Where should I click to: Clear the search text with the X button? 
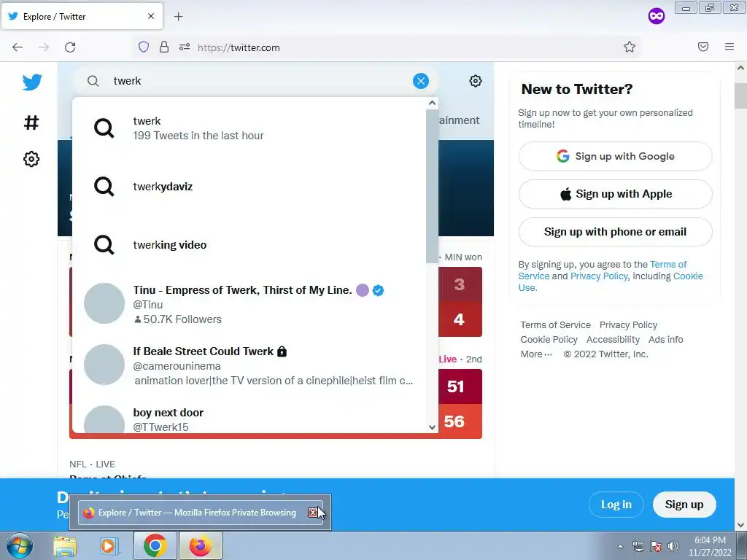pos(421,81)
